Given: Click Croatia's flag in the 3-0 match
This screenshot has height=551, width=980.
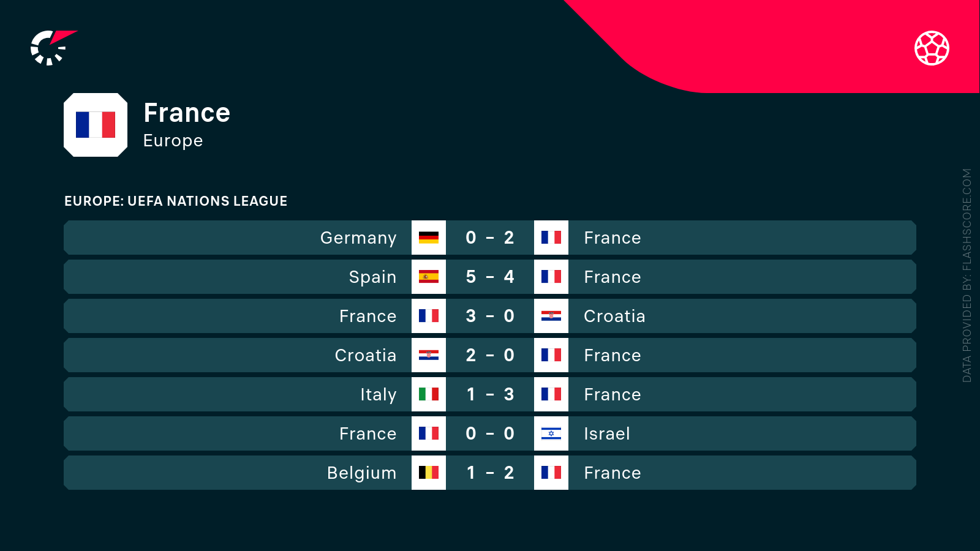Looking at the screenshot, I should click(551, 316).
